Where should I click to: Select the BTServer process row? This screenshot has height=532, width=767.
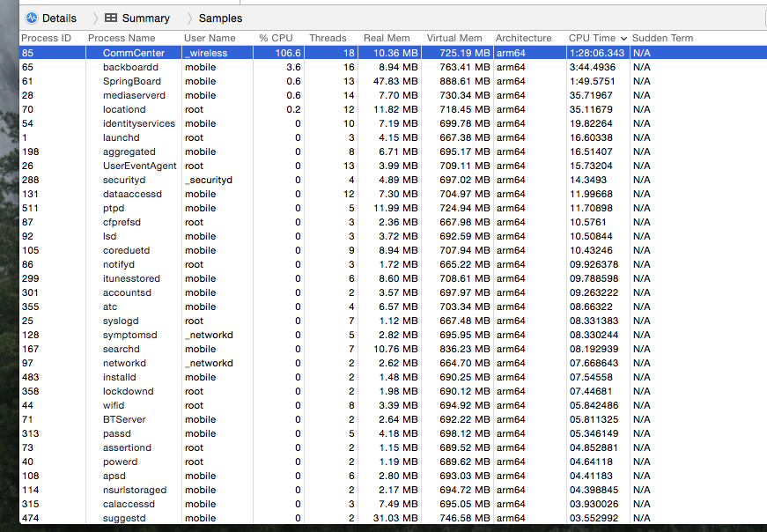[x=393, y=419]
